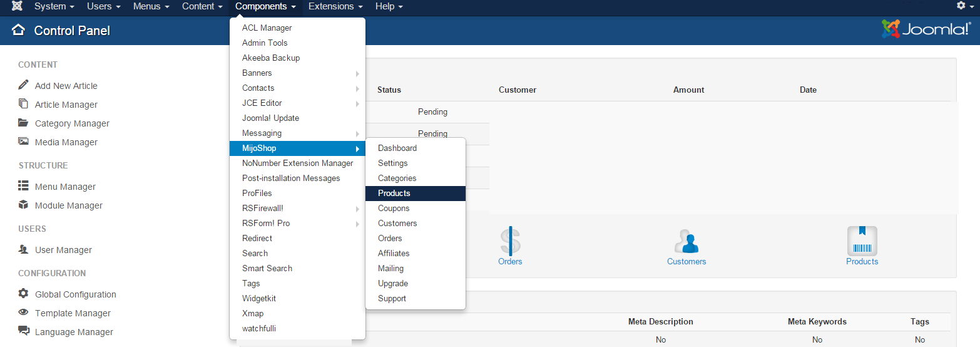The width and height of the screenshot is (980, 347).
Task: Click the Products barcode icon
Action: click(862, 241)
